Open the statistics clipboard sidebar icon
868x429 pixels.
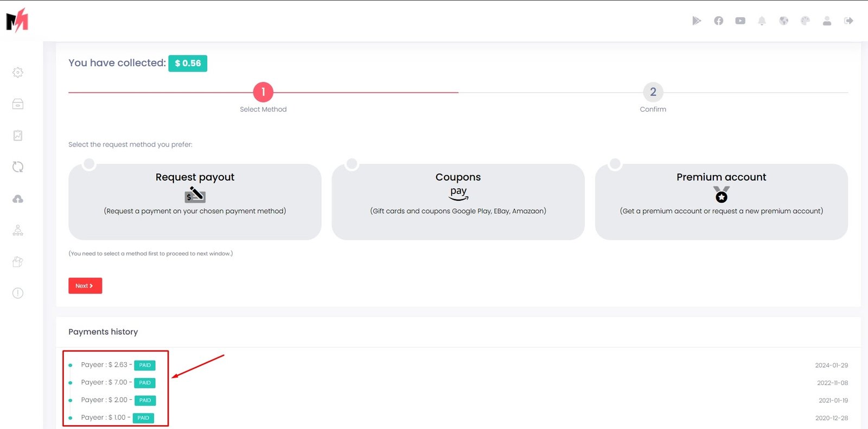pyautogui.click(x=18, y=136)
